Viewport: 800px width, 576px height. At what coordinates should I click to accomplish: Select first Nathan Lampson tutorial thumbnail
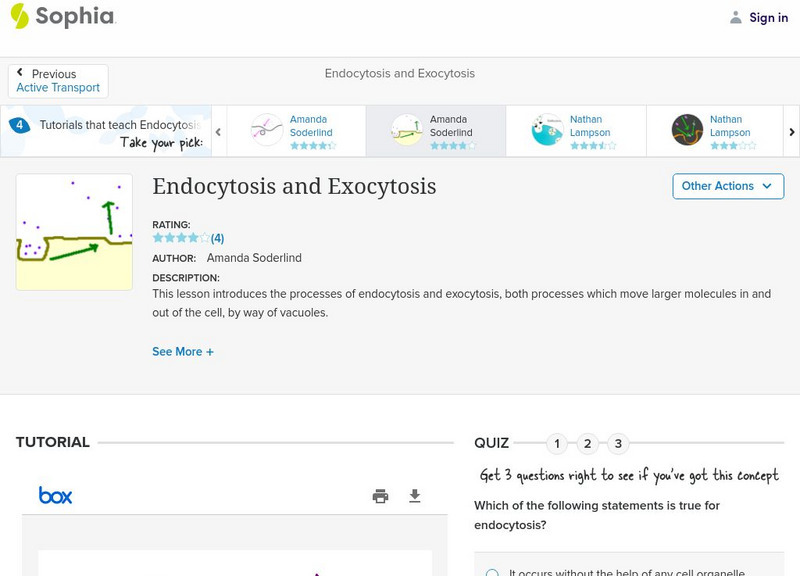(548, 130)
